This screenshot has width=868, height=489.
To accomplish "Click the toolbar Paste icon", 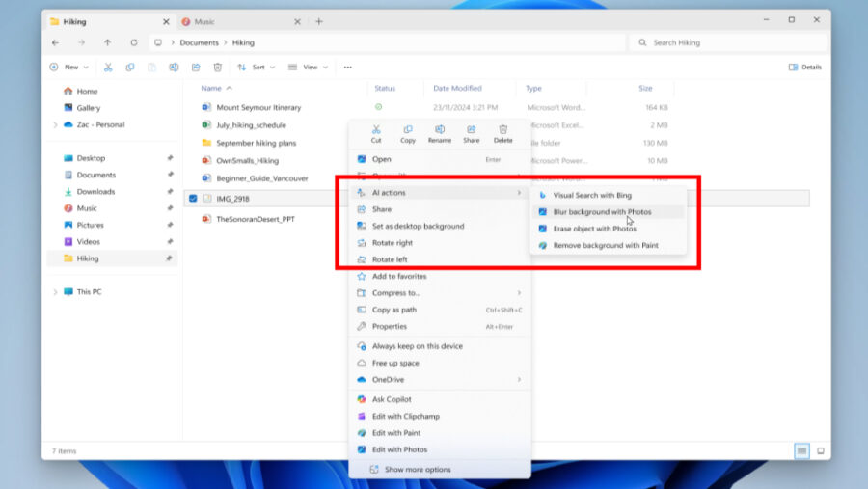I will pyautogui.click(x=151, y=67).
